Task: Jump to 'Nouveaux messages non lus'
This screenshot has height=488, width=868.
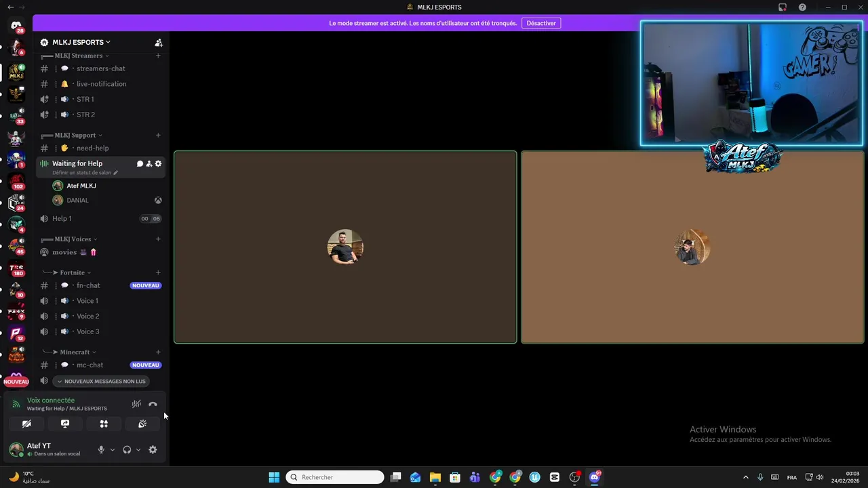Action: point(101,381)
